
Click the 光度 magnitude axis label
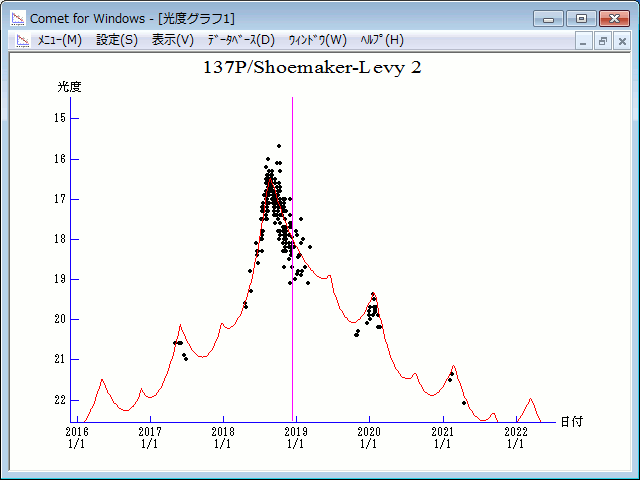click(x=69, y=87)
